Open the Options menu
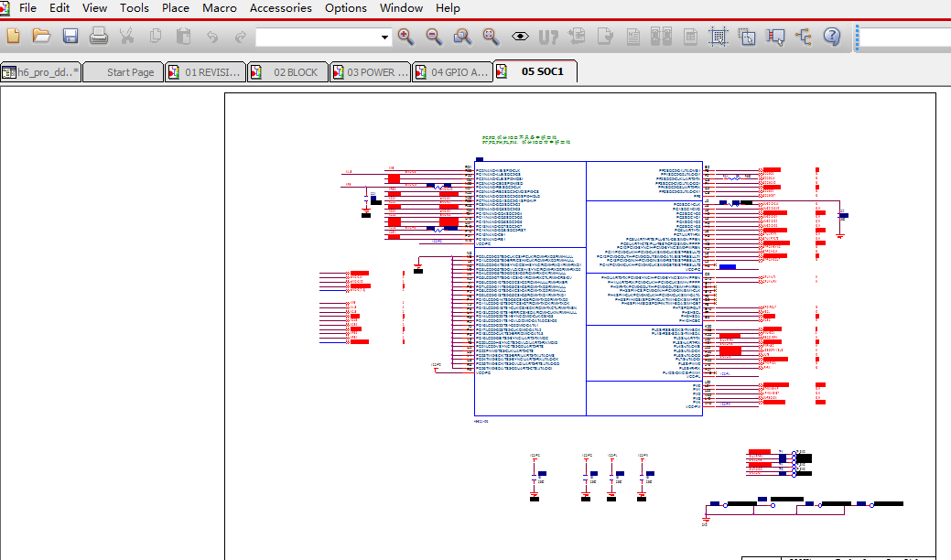Image resolution: width=951 pixels, height=560 pixels. [346, 8]
